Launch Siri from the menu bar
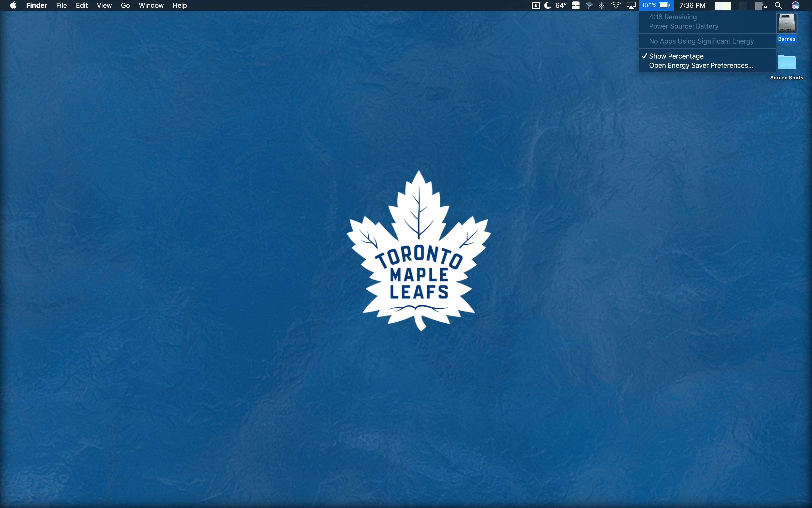This screenshot has width=812, height=508. [795, 5]
